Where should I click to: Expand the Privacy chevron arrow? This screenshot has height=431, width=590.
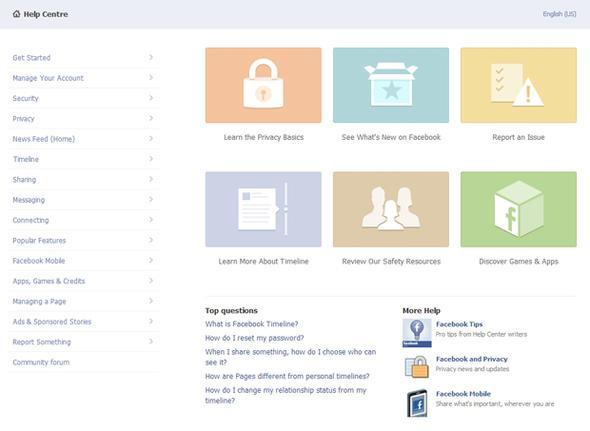pyautogui.click(x=151, y=118)
